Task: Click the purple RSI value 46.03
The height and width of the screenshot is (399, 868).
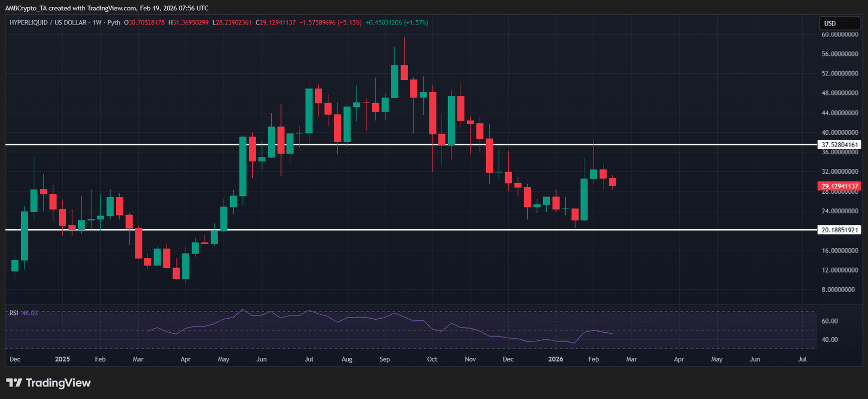Action: coord(30,313)
